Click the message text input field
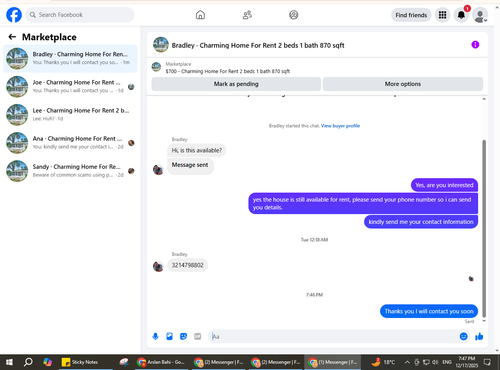 click(334, 336)
